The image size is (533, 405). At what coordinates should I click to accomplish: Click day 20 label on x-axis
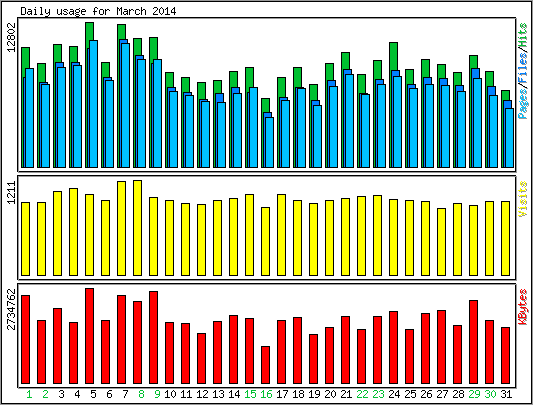(330, 394)
